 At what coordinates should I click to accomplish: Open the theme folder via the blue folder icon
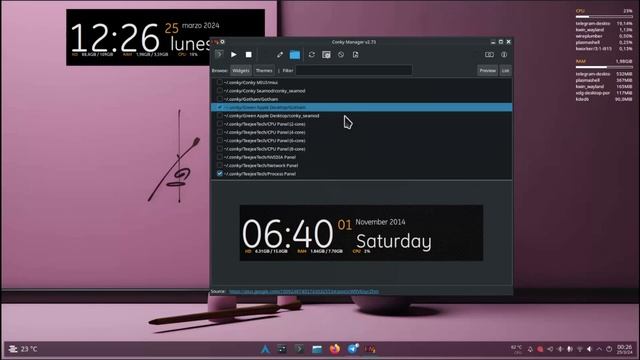295,55
